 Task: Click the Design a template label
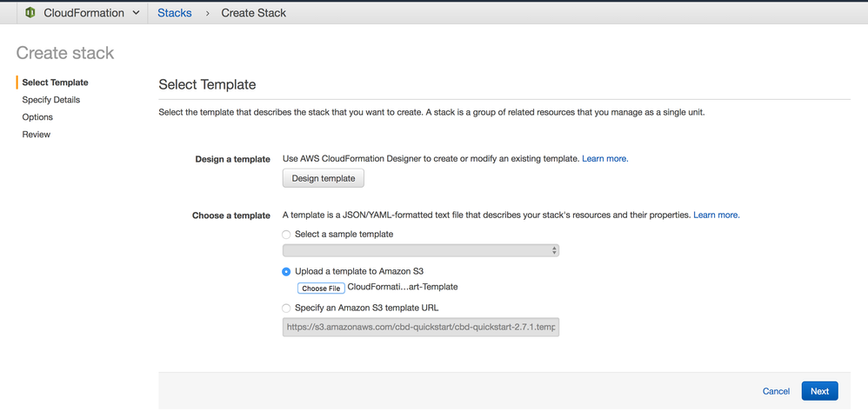pos(232,159)
